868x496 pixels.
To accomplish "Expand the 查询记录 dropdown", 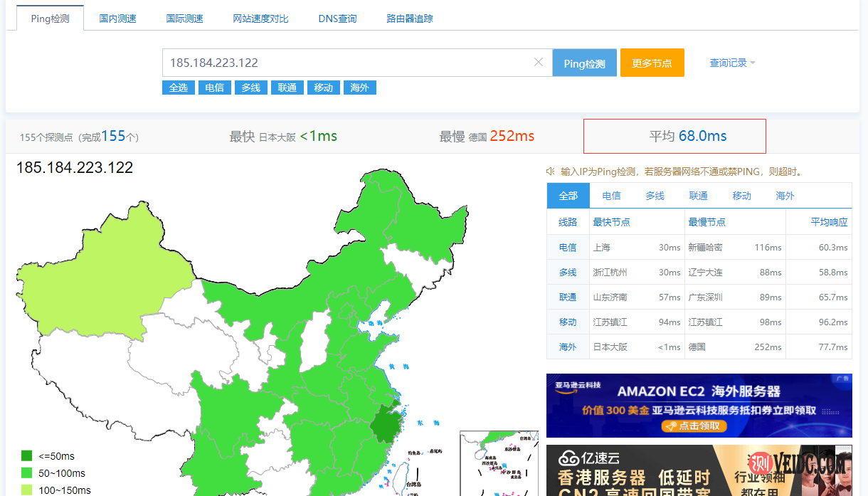I will 733,63.
